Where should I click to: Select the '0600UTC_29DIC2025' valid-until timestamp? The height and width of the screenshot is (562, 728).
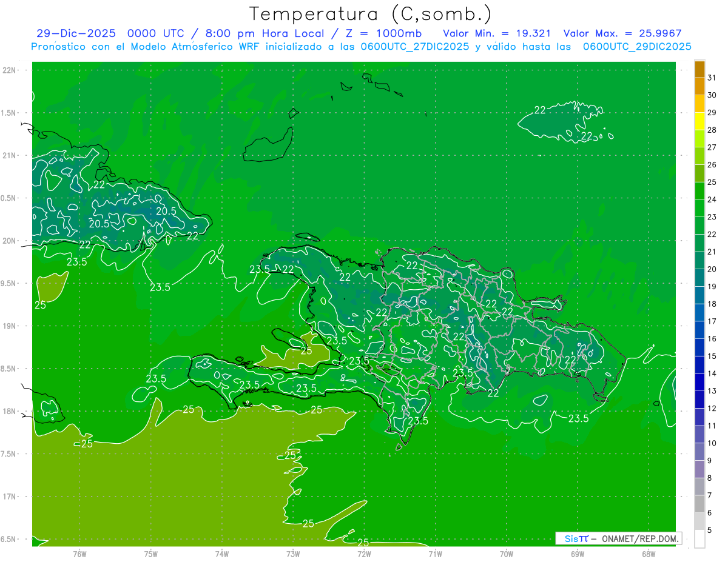637,47
